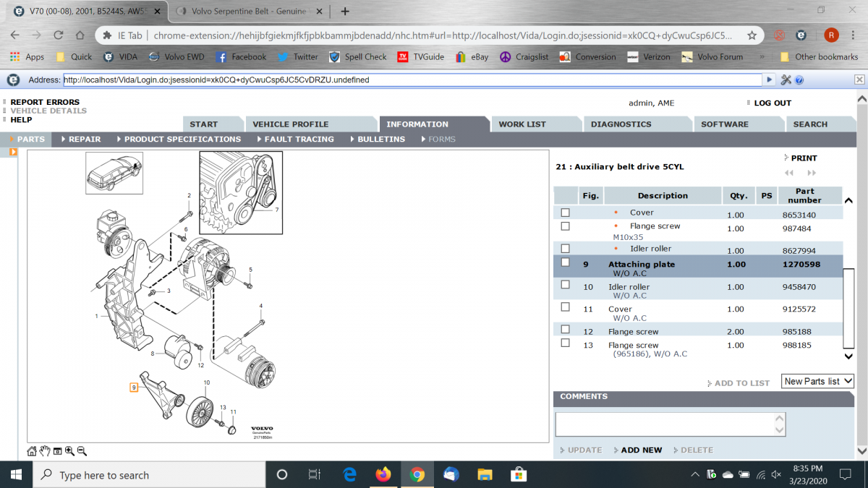The height and width of the screenshot is (488, 868).
Task: Select the pan hand tool below diagram
Action: [45, 451]
